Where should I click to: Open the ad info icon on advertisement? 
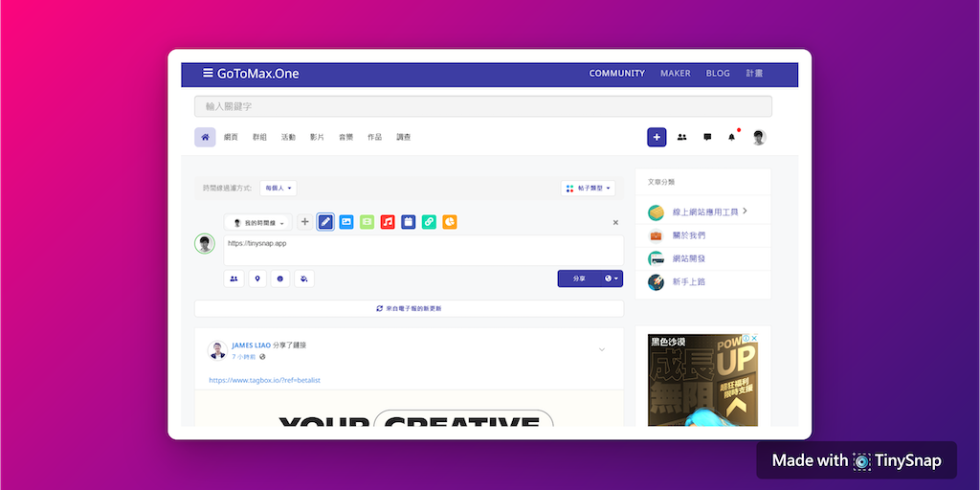tap(746, 338)
